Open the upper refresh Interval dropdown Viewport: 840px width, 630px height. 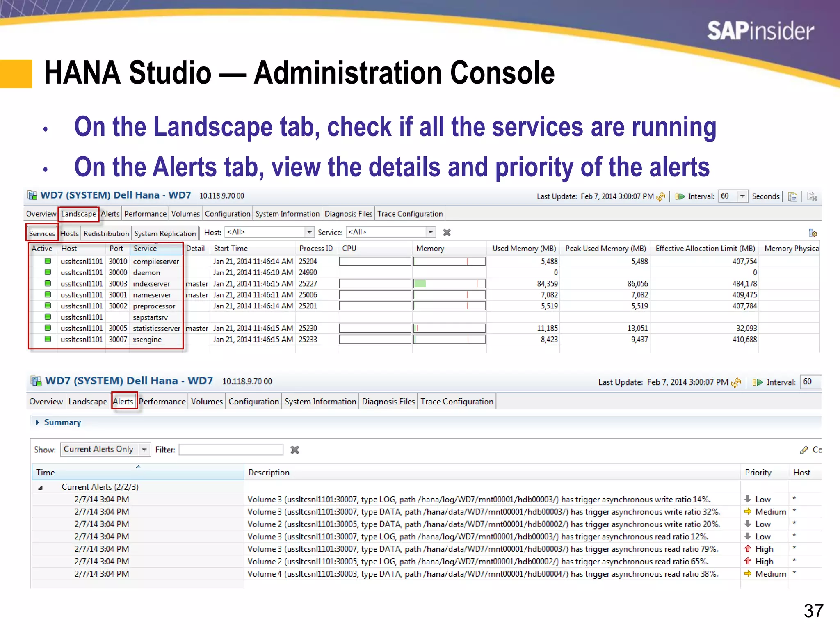(x=742, y=196)
